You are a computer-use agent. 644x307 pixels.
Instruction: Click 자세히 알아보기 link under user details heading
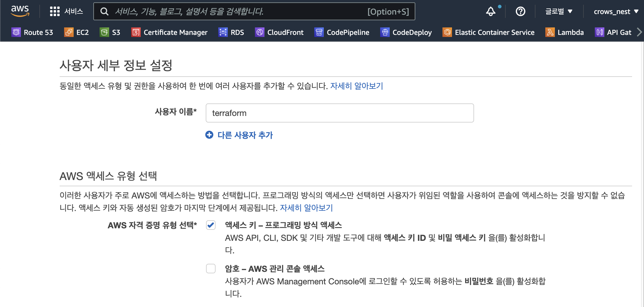point(357,86)
